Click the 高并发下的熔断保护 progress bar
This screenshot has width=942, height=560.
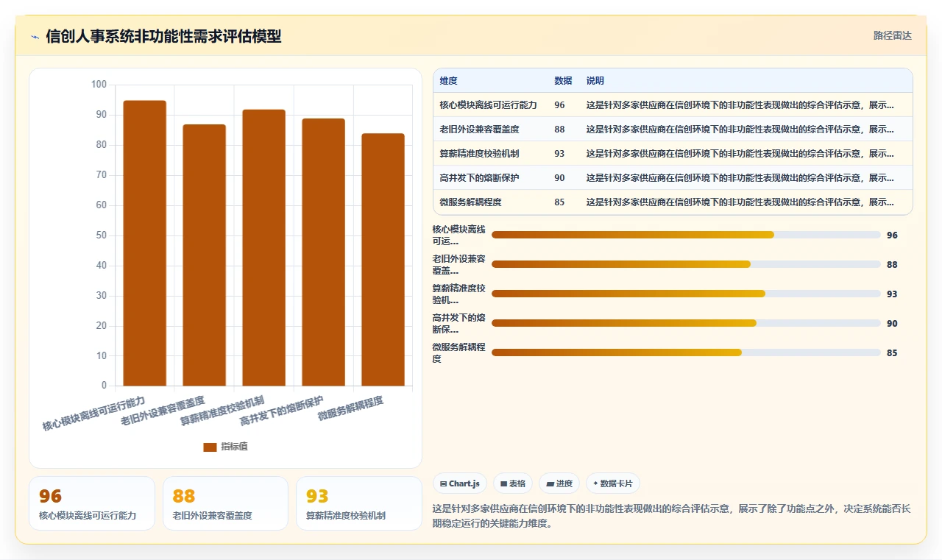686,323
